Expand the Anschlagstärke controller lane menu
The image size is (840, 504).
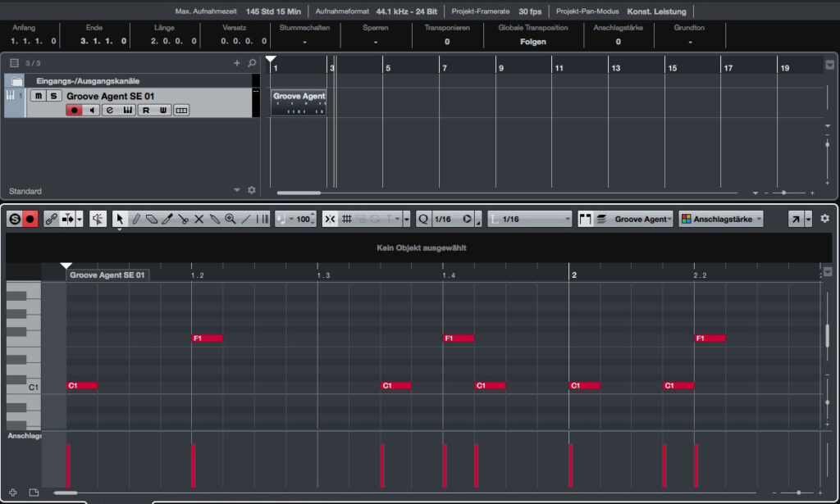point(24,436)
